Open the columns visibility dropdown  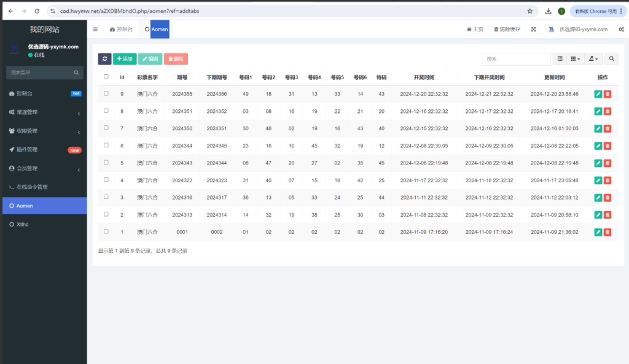[x=575, y=59]
